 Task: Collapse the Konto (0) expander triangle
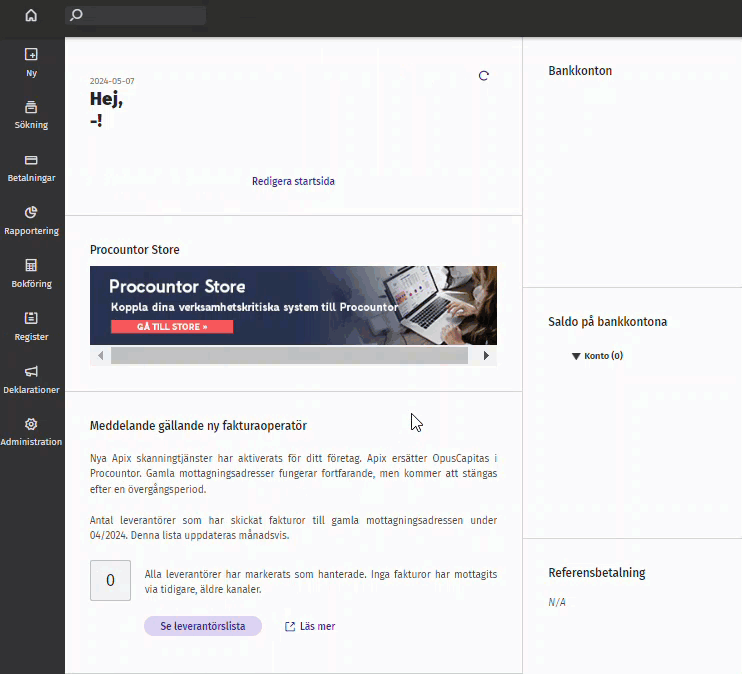(x=576, y=356)
